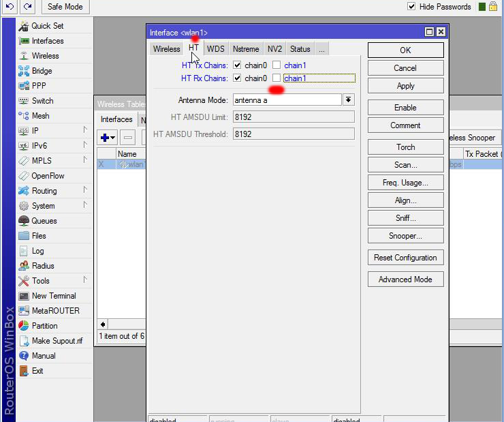Click the Torch button
This screenshot has width=504, height=422.
406,147
